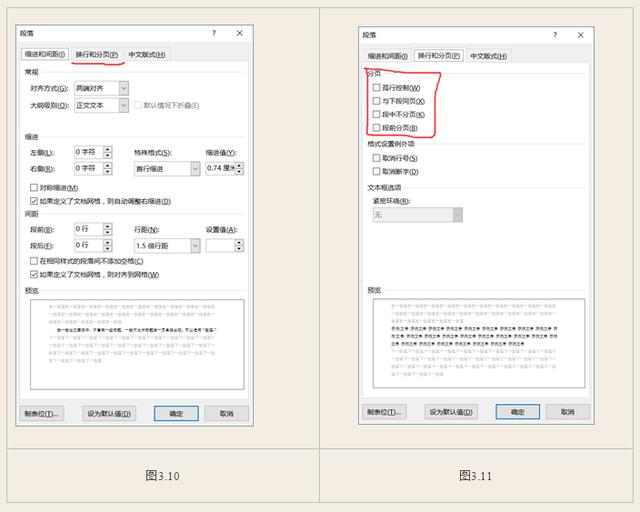640x512 pixels.
Task: Click 设为默认值(D) button in 图3.10 dialog
Action: tap(109, 414)
